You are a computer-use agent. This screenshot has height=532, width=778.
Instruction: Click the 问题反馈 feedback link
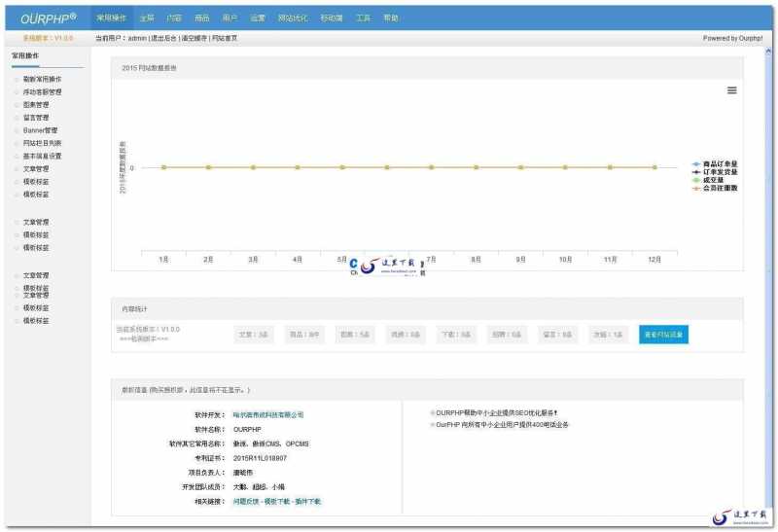pyautogui.click(x=246, y=501)
